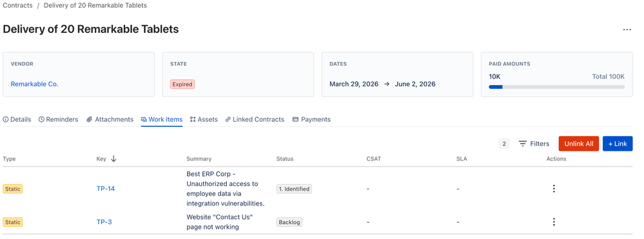Open the Remarkable Co. vendor link
This screenshot has height=239, width=644.
pyautogui.click(x=35, y=84)
